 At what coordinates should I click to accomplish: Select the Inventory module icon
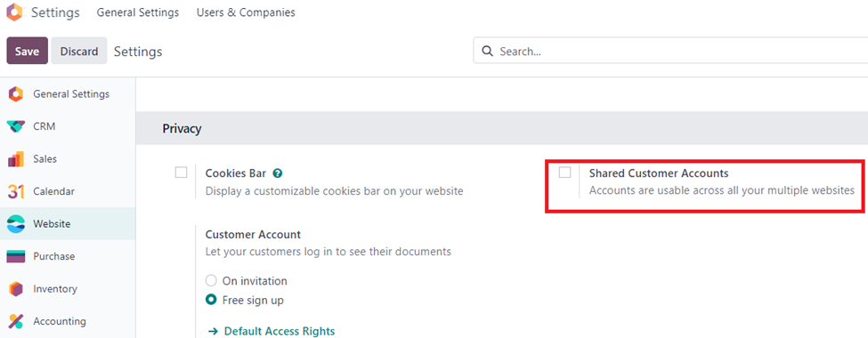15,289
